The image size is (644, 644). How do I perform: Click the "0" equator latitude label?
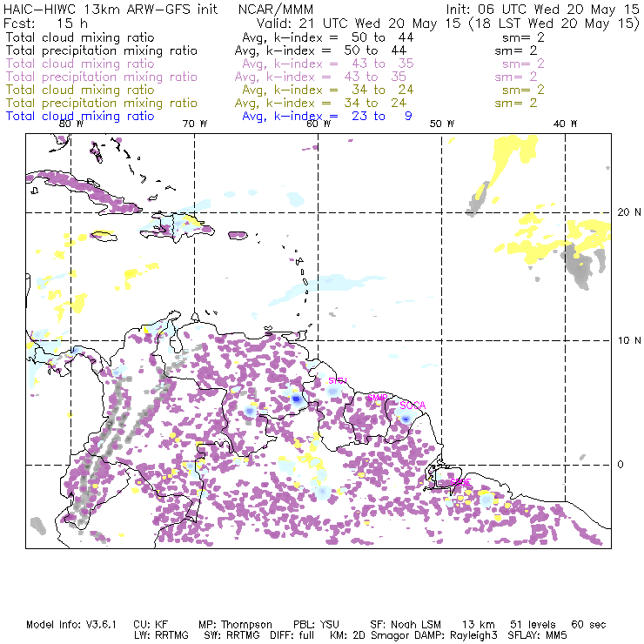pos(621,465)
